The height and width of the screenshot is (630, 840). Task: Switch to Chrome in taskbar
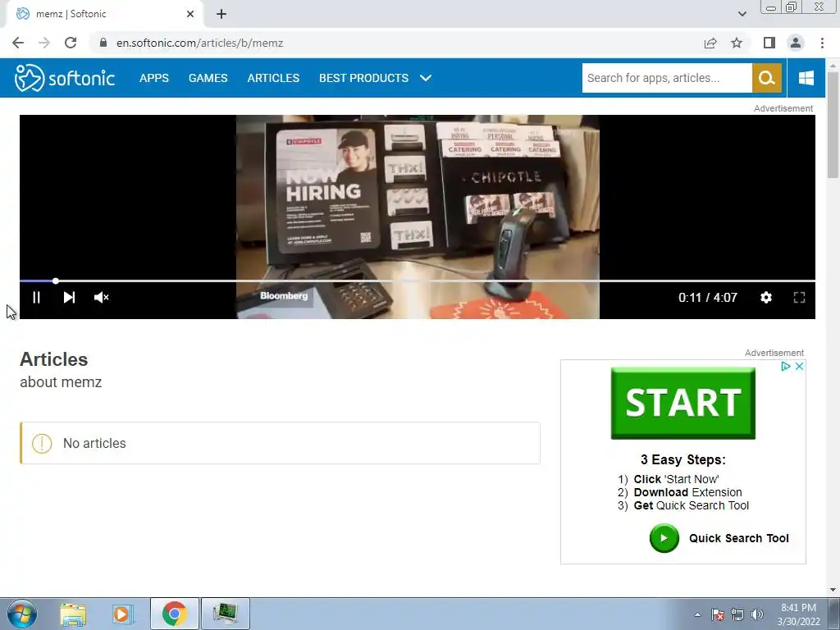click(x=175, y=614)
